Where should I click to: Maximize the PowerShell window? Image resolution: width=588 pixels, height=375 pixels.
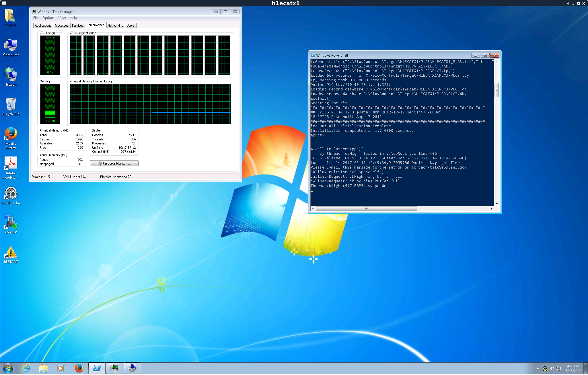[x=485, y=55]
